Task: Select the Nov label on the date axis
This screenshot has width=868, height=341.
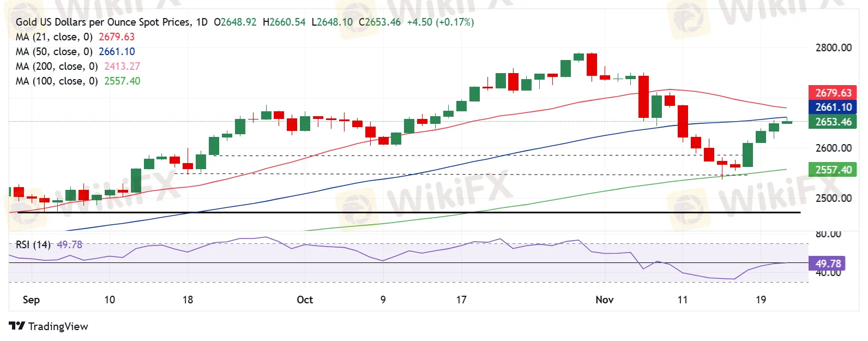Action: [x=604, y=300]
